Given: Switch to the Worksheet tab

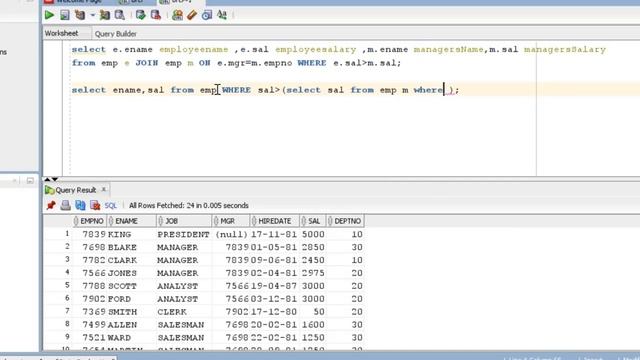Looking at the screenshot, I should [62, 33].
